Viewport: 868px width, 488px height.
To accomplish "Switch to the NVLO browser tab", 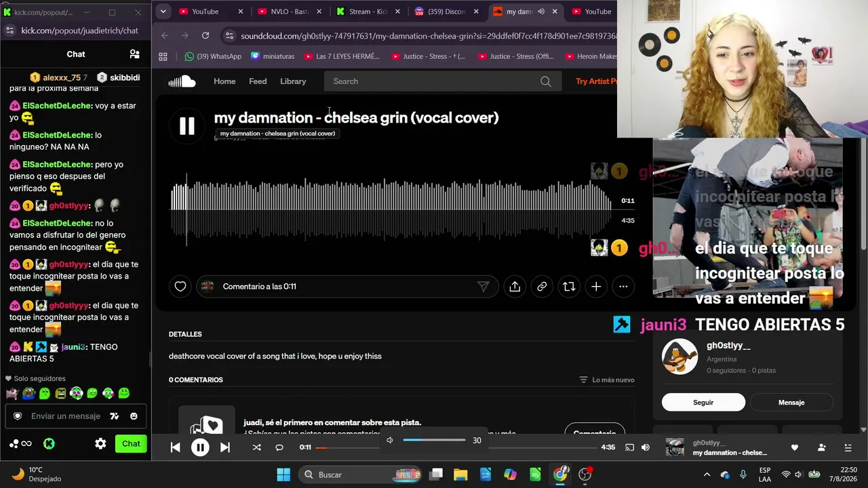I will (290, 12).
